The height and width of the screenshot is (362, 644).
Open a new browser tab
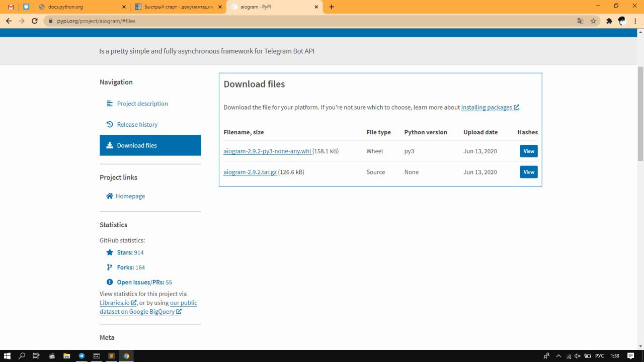tap(331, 7)
